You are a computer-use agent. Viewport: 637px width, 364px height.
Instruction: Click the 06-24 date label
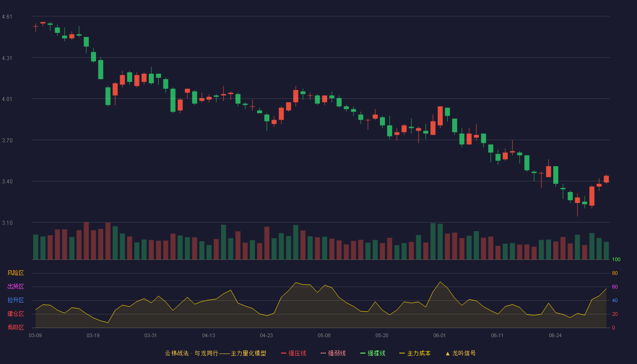tap(555, 335)
